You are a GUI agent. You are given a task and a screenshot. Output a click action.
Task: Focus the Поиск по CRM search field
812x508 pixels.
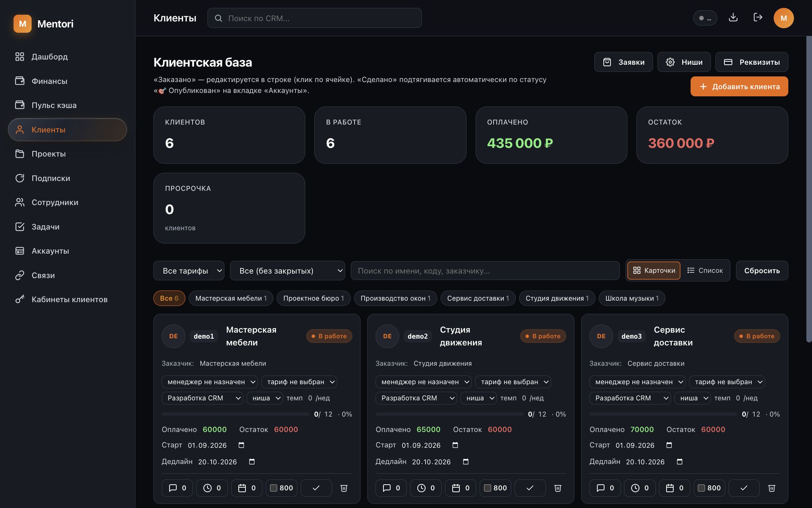[x=314, y=18]
